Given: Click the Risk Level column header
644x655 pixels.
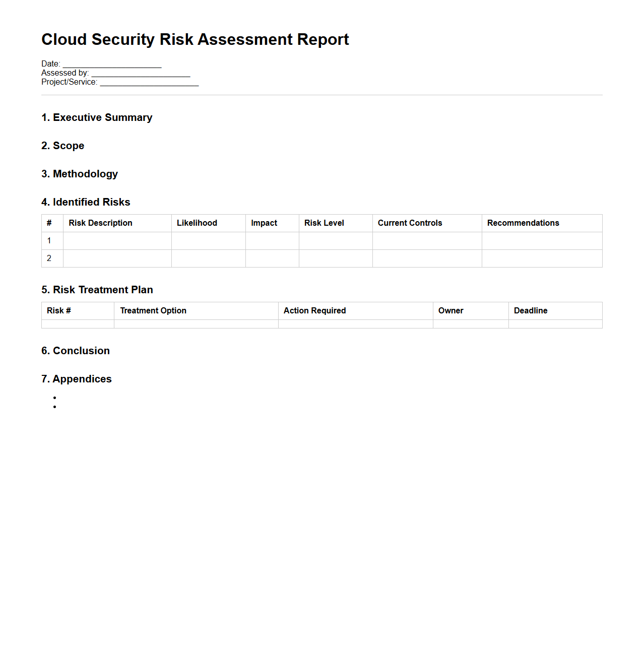Looking at the screenshot, I should (324, 223).
